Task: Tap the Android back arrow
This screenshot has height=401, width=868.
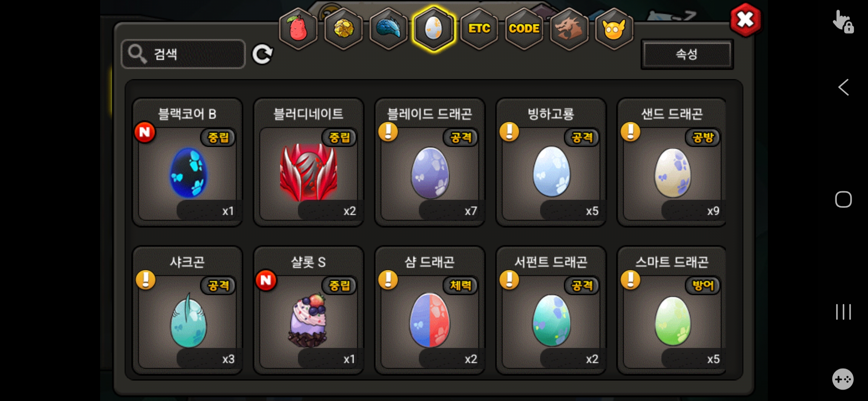Action: coord(843,88)
